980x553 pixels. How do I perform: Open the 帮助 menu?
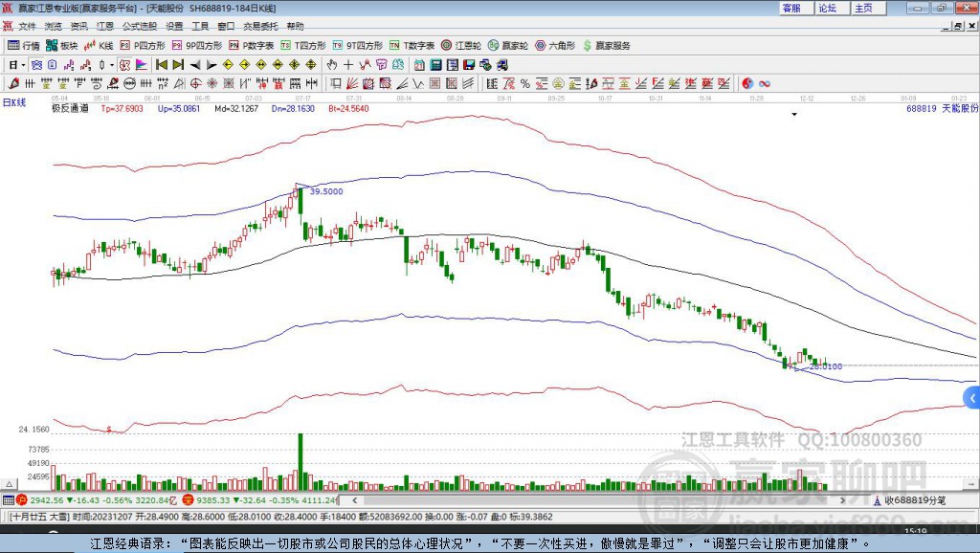[295, 26]
